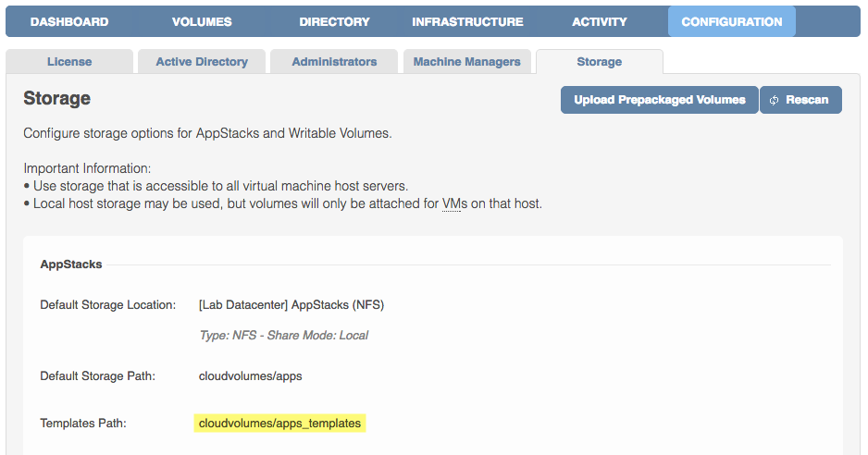Open the Dashboard menu

[x=69, y=21]
